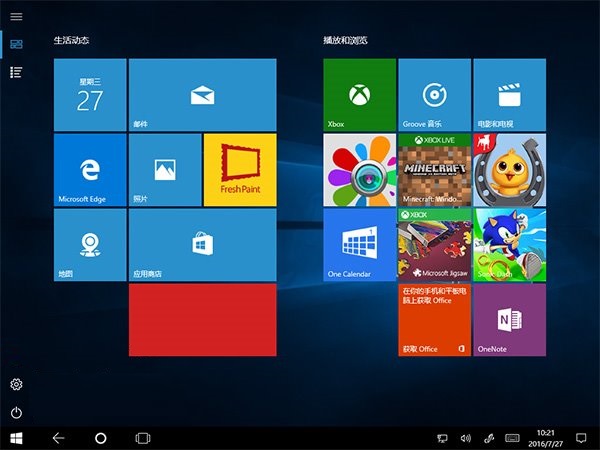Open Movies and TV tile

click(509, 95)
